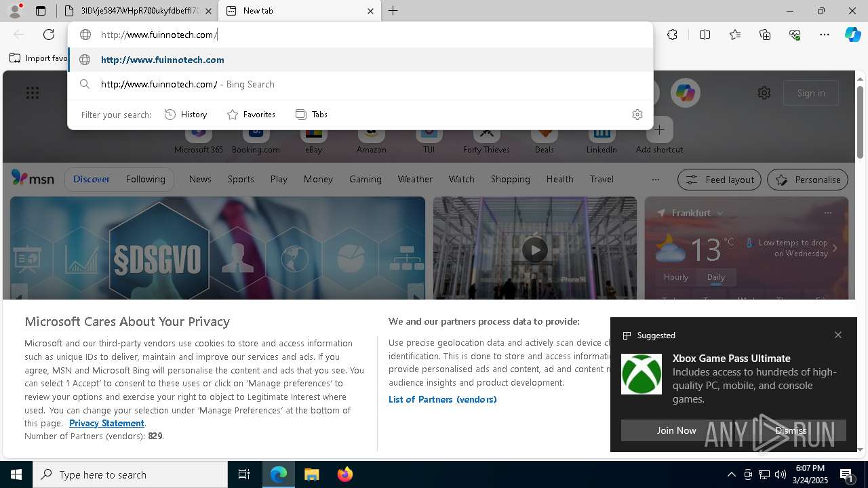This screenshot has height=488, width=868.
Task: Close the New tab tab
Action: tap(370, 11)
